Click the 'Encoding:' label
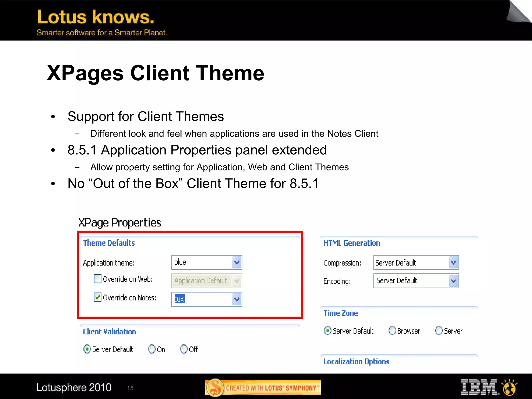Viewport: 532px width, 399px height. (x=337, y=281)
